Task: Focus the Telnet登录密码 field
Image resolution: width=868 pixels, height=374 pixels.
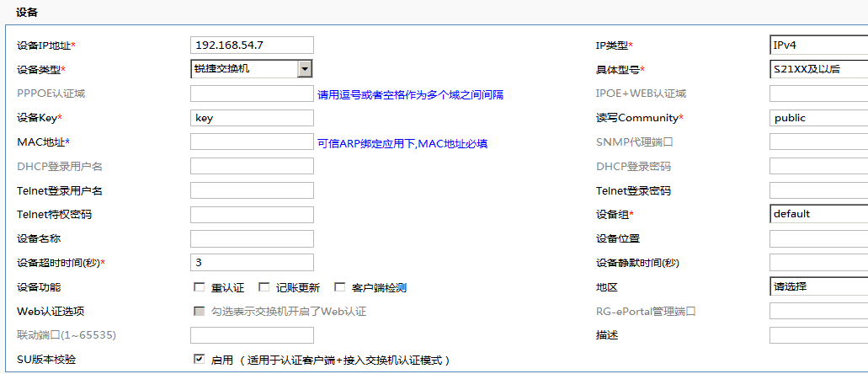Action: [x=818, y=190]
